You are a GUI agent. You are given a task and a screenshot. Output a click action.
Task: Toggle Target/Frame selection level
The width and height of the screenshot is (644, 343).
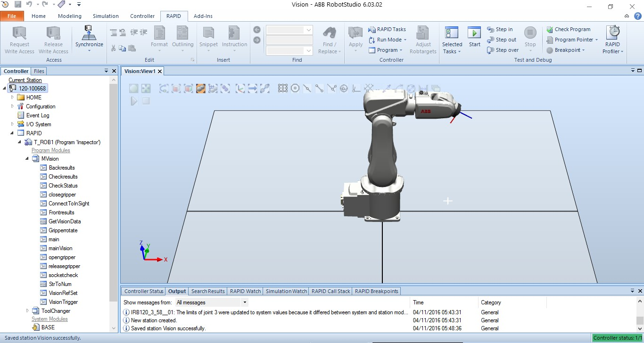pyautogui.click(x=240, y=88)
